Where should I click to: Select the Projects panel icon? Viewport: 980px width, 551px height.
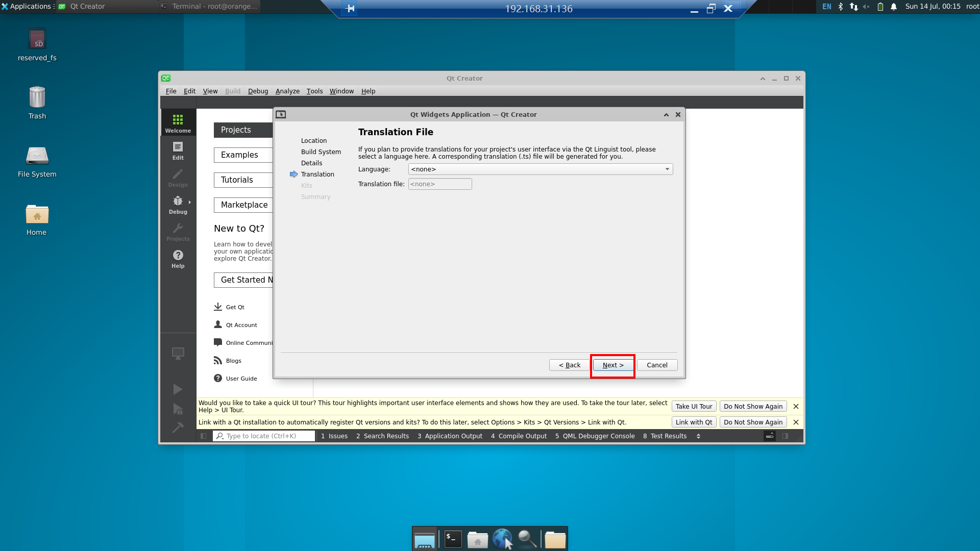(x=178, y=232)
